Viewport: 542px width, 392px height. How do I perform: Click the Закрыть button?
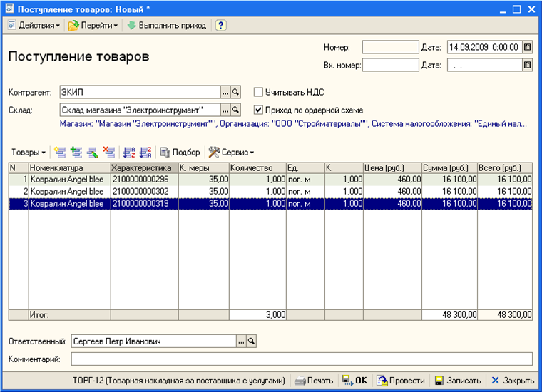[513, 381]
